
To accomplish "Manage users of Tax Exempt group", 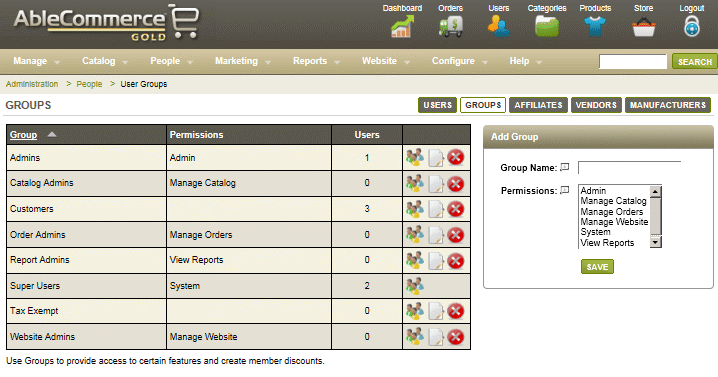I will [x=415, y=311].
